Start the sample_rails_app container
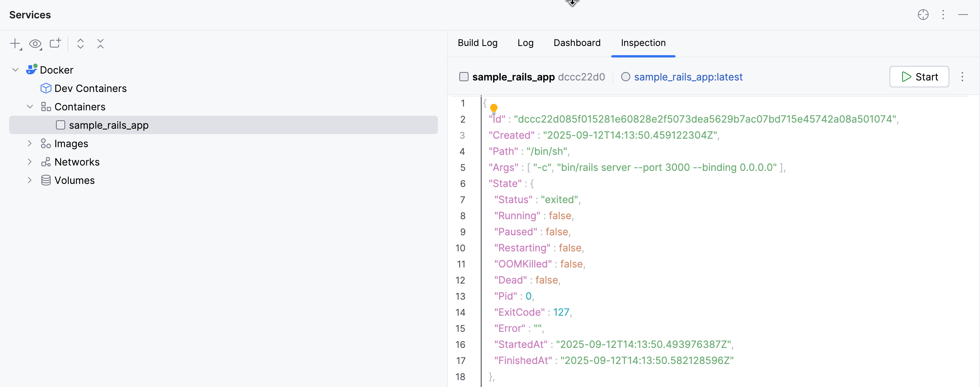The height and width of the screenshot is (387, 980). 919,77
